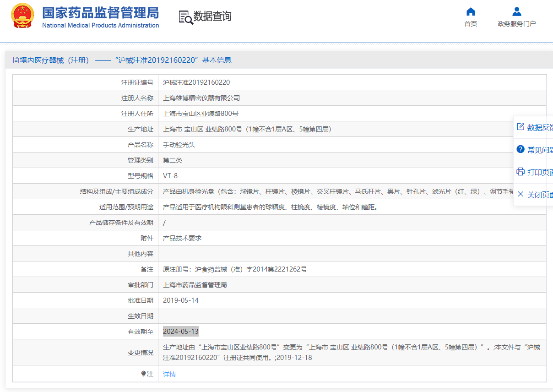Image resolution: width=553 pixels, height=392 pixels.
Task: Click the 生效日期 row label
Action: 141,316
